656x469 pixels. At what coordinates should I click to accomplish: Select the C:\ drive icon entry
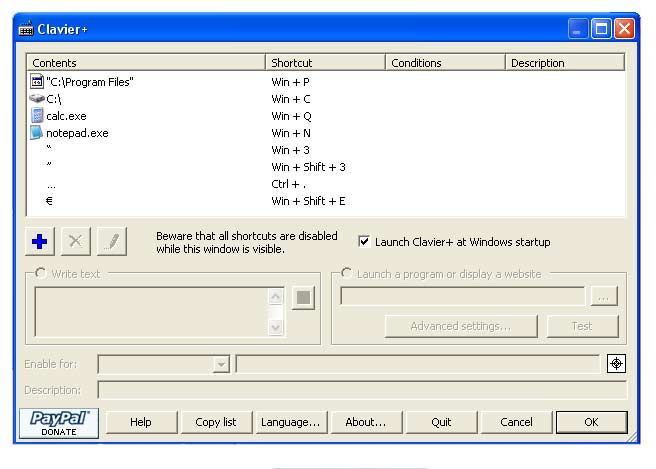coord(37,99)
